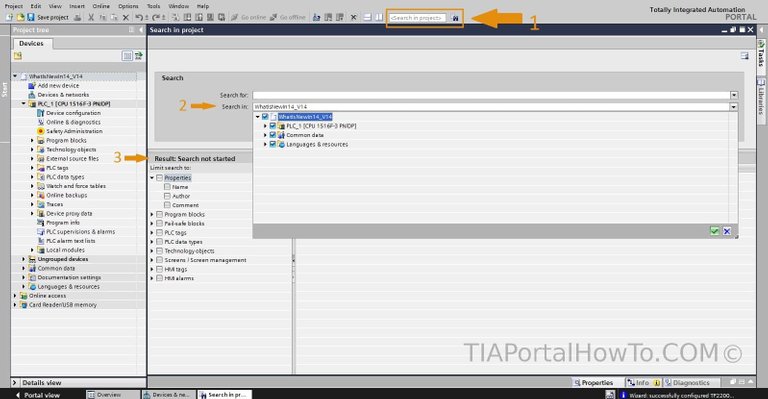Click the split editor vertically icon

coord(379,17)
